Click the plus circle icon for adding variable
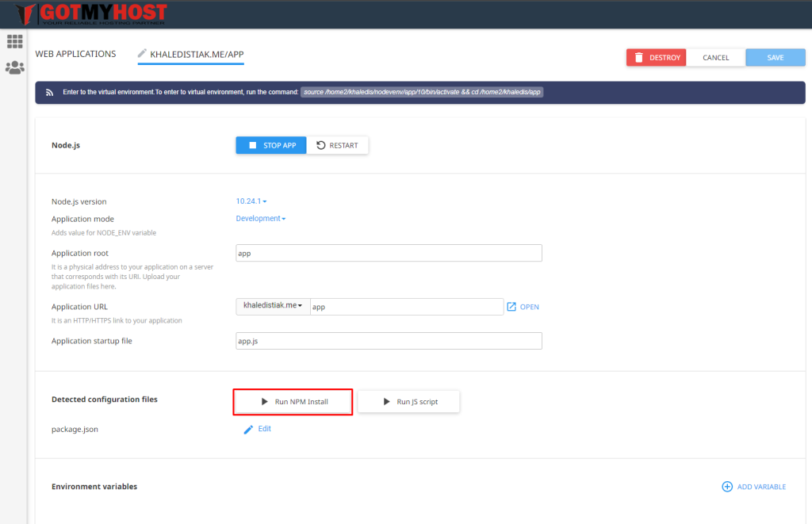 [x=726, y=487]
